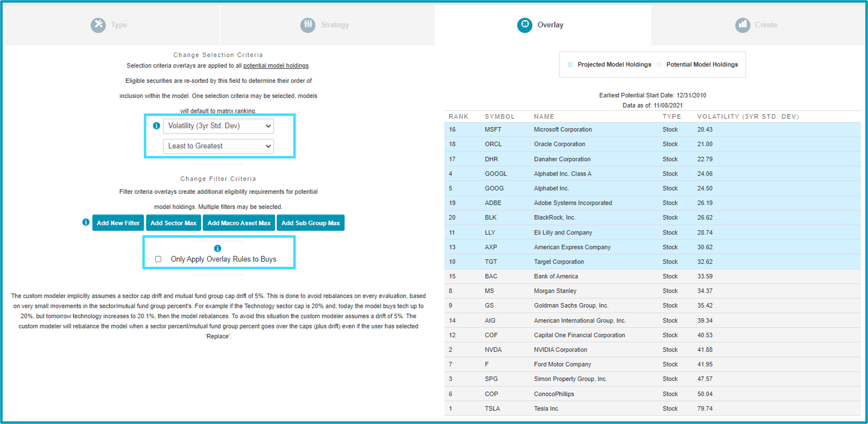Switch to the Strategy tab
Viewport: 868px width, 424px height.
(327, 25)
